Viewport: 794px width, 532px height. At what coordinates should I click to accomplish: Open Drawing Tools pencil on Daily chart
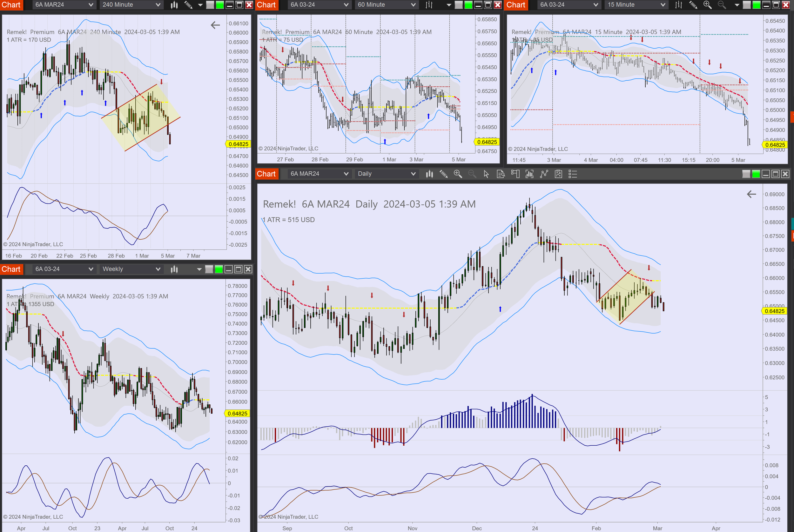(443, 174)
